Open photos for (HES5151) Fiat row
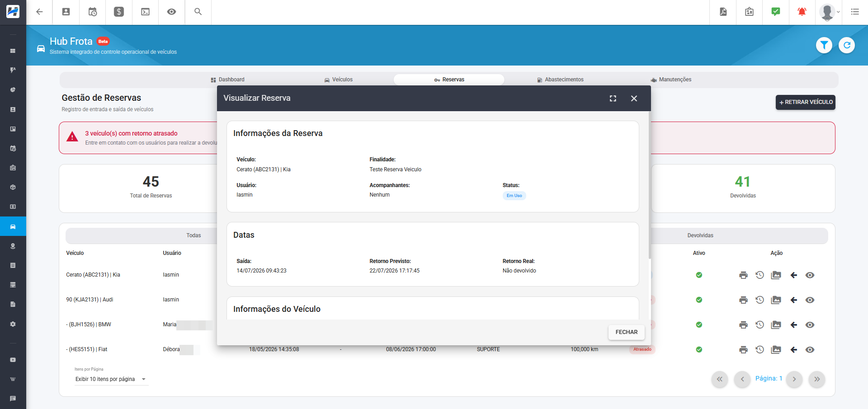868x409 pixels. [776, 350]
